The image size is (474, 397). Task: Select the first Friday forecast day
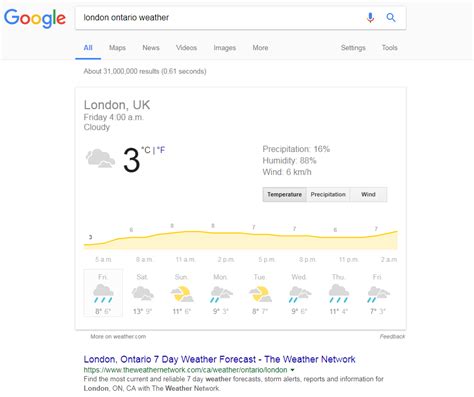103,293
